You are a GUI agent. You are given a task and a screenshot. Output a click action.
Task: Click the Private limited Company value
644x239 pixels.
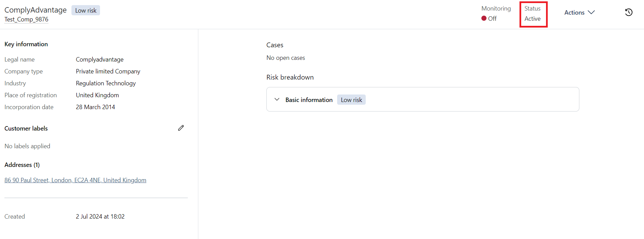[x=108, y=71]
